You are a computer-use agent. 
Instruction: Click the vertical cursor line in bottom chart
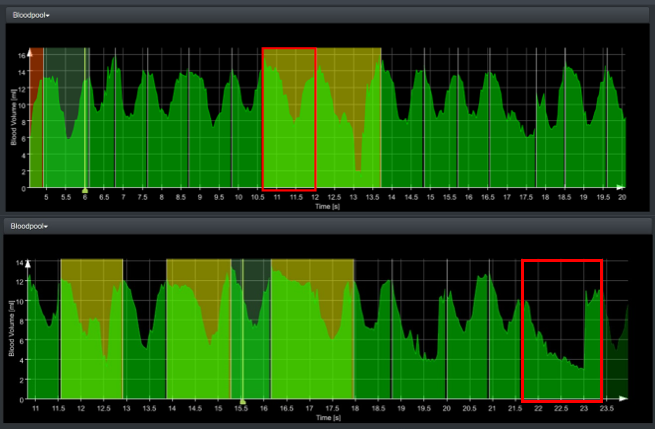coord(243,328)
